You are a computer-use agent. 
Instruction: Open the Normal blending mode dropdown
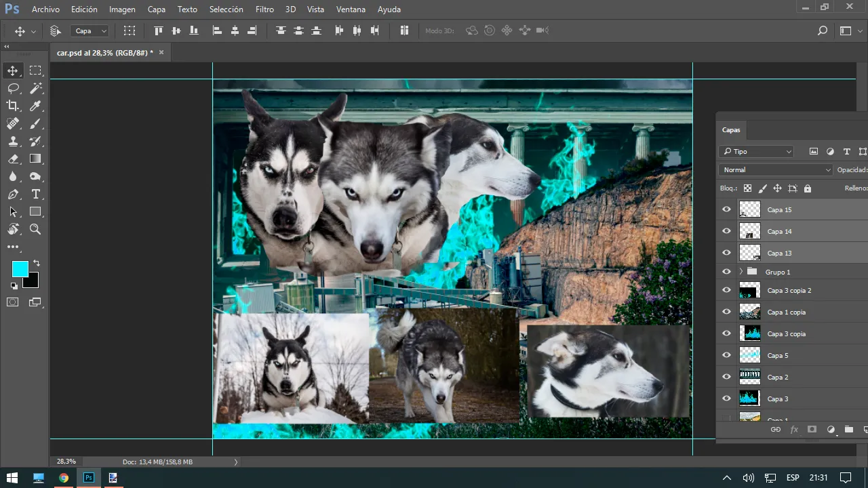(776, 170)
